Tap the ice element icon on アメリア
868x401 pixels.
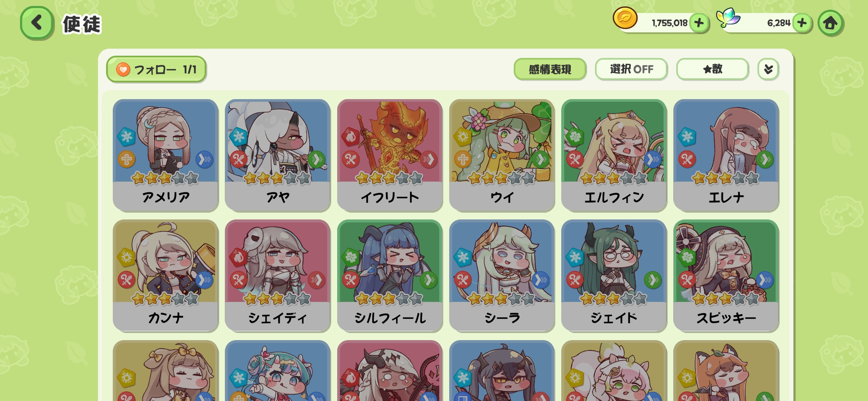(126, 137)
